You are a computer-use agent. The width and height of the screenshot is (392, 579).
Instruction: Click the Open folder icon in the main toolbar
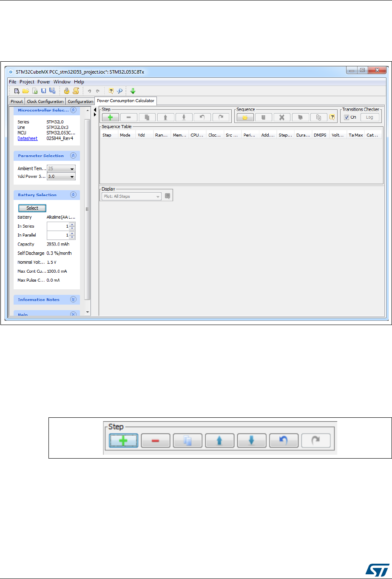[x=26, y=91]
